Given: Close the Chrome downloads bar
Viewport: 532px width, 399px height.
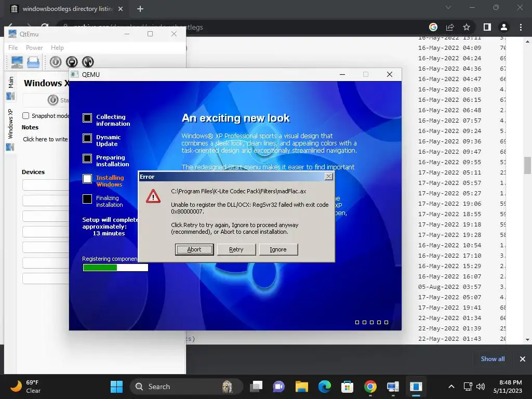Looking at the screenshot, I should tap(523, 358).
